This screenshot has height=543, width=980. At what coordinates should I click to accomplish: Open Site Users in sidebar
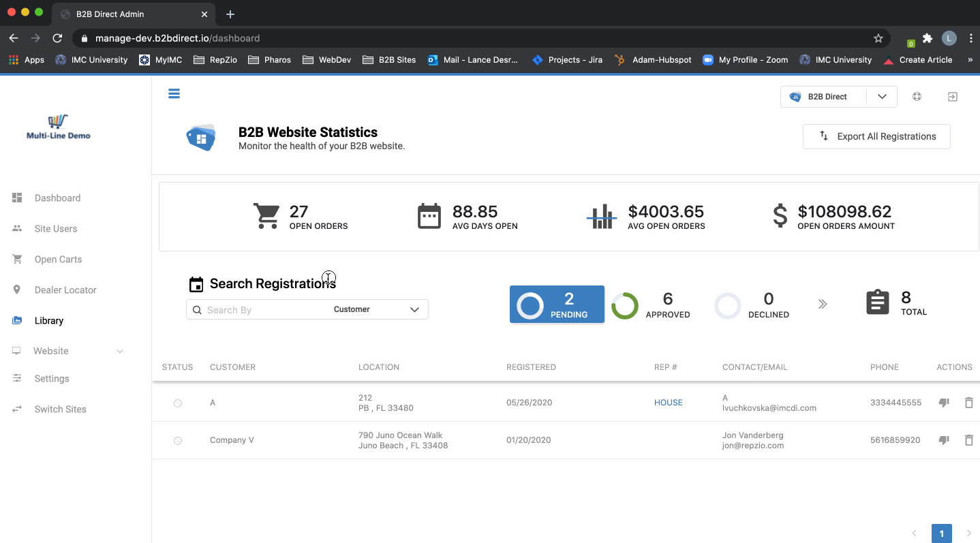pyautogui.click(x=56, y=229)
